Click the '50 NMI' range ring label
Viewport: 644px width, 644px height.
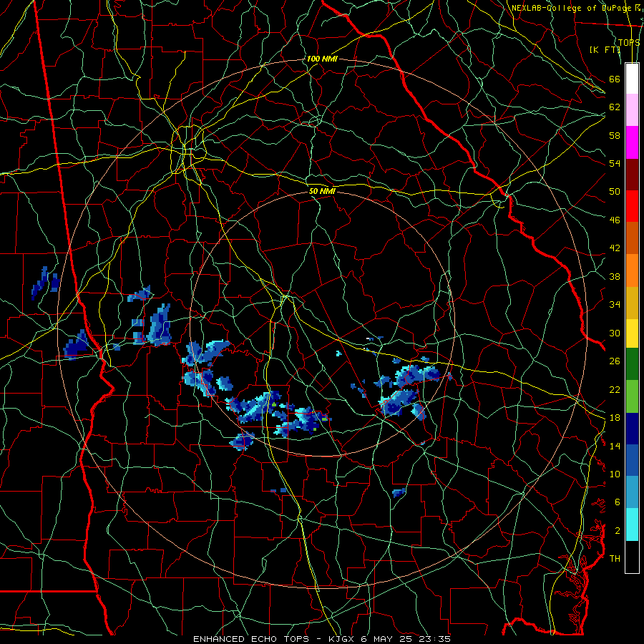(x=323, y=191)
